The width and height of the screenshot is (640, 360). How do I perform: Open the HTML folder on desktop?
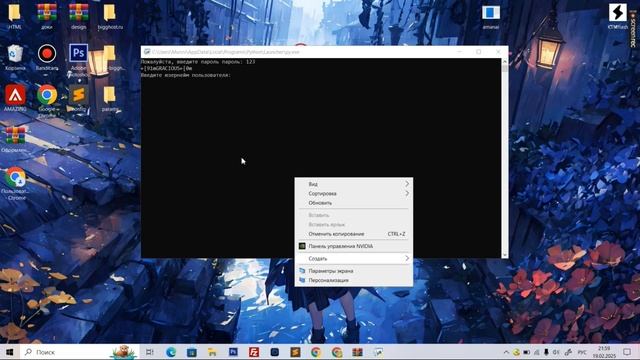(15, 16)
